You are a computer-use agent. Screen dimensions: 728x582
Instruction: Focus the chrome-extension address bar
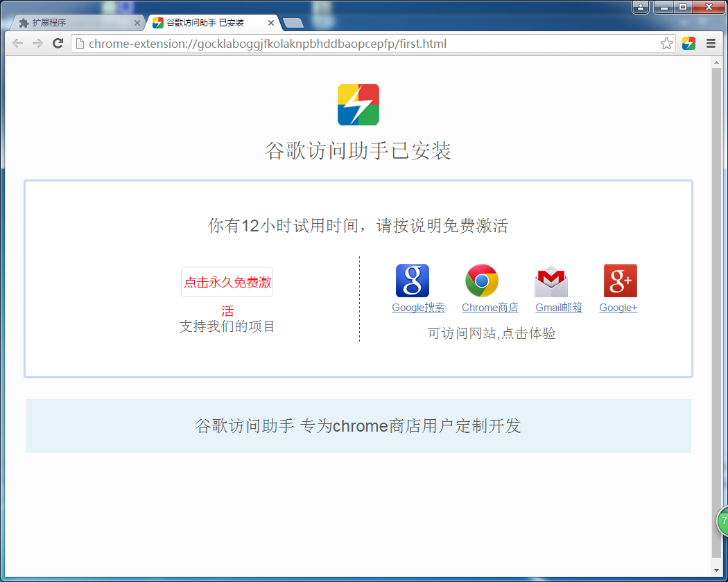(x=367, y=44)
